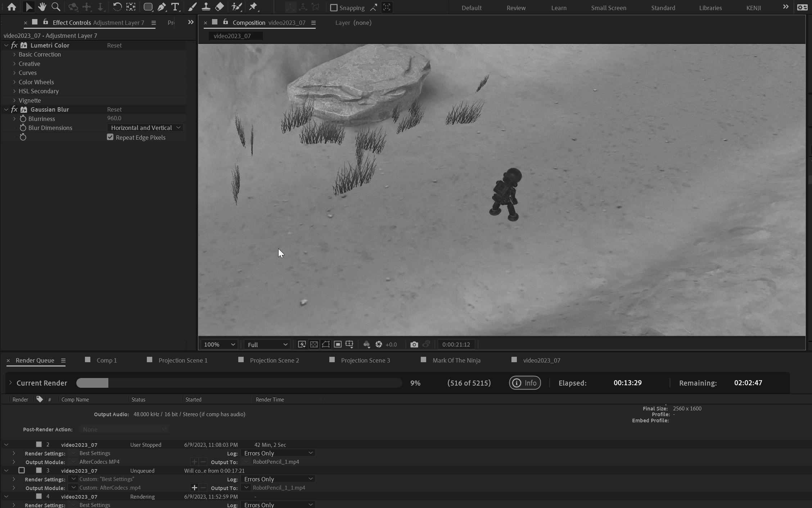Open the Mark Of The Ninja tab
Screen dimensions: 812x508
point(456,360)
